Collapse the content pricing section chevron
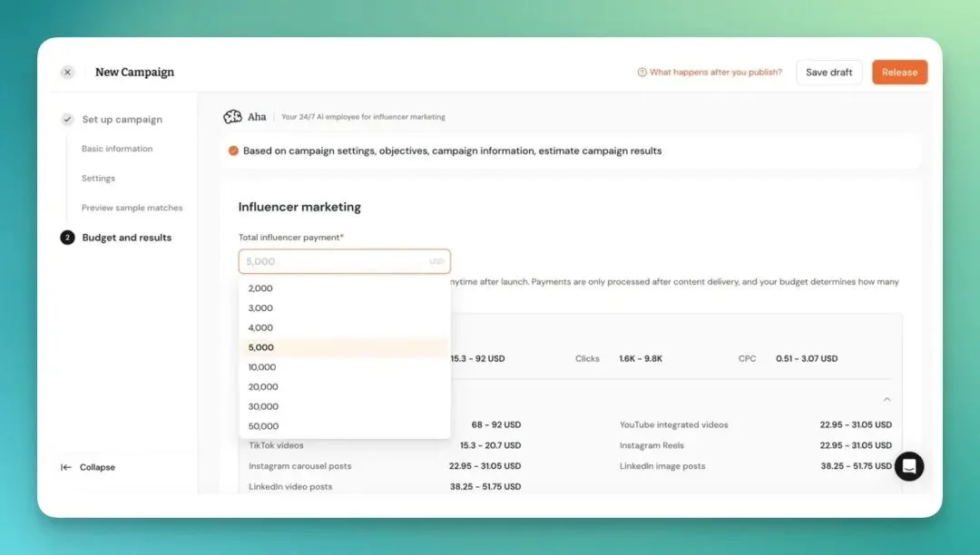Image resolution: width=980 pixels, height=555 pixels. (887, 399)
